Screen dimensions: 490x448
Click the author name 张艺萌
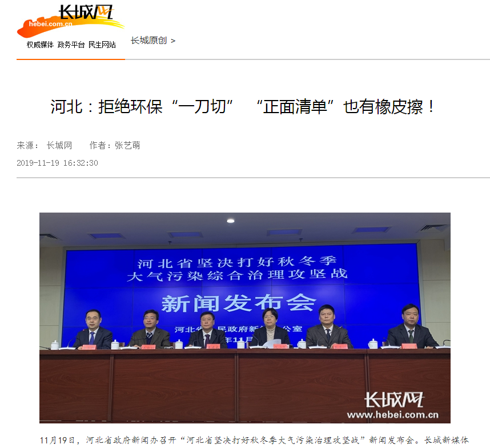127,145
